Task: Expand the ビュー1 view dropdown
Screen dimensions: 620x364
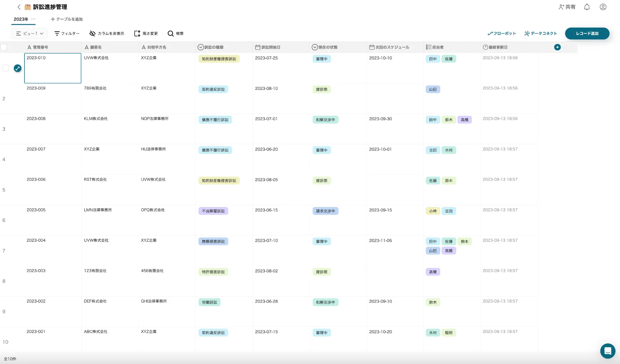Action: tap(30, 33)
